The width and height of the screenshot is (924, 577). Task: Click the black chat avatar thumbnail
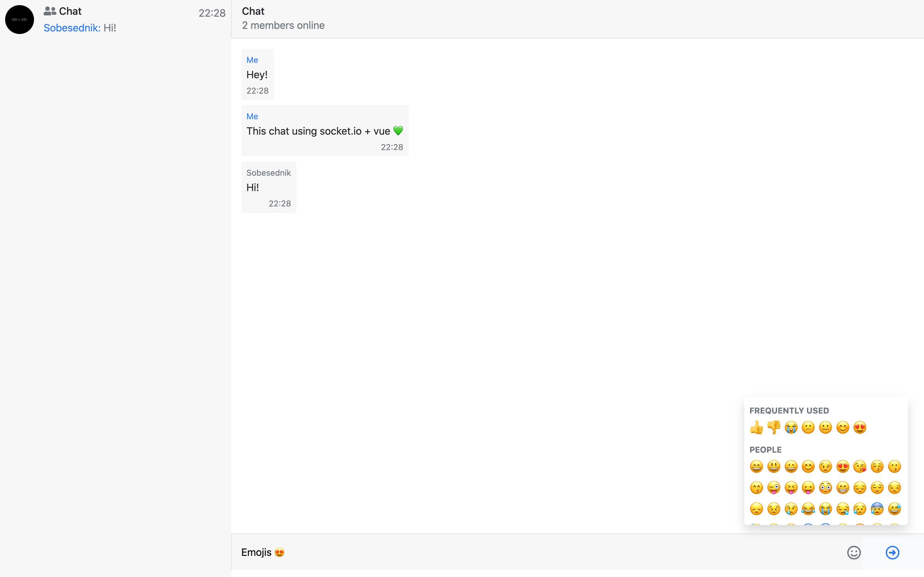coord(20,20)
